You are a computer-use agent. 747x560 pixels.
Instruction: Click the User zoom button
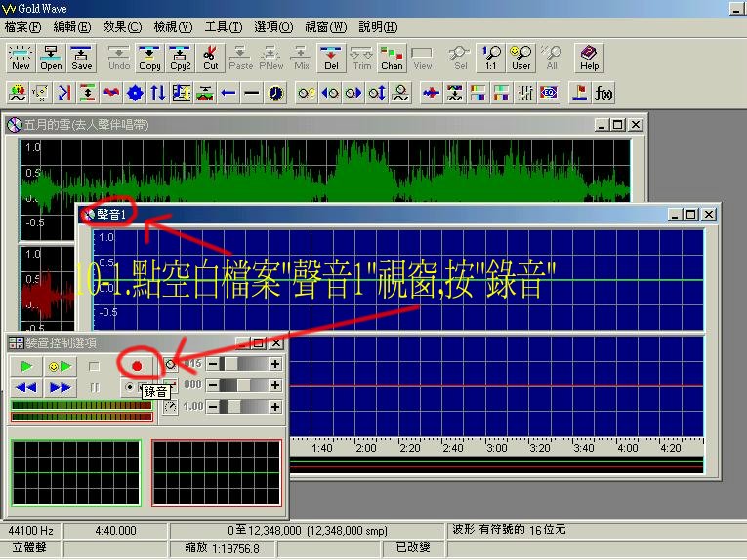click(x=521, y=58)
